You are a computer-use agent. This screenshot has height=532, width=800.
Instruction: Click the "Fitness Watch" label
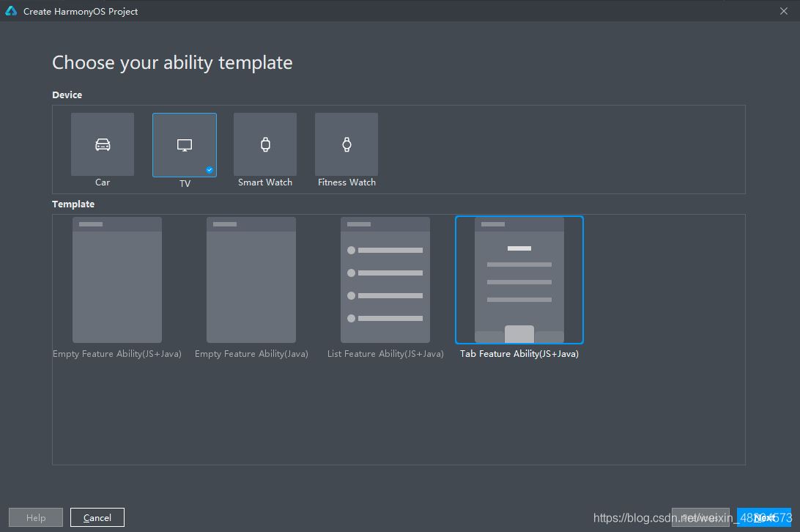[347, 182]
